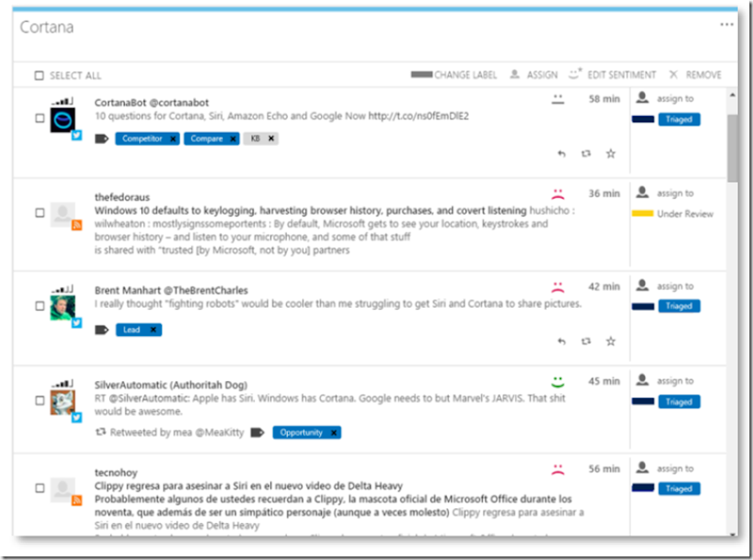
Task: Favorite the CortanaBot tweet with star
Action: (x=610, y=153)
